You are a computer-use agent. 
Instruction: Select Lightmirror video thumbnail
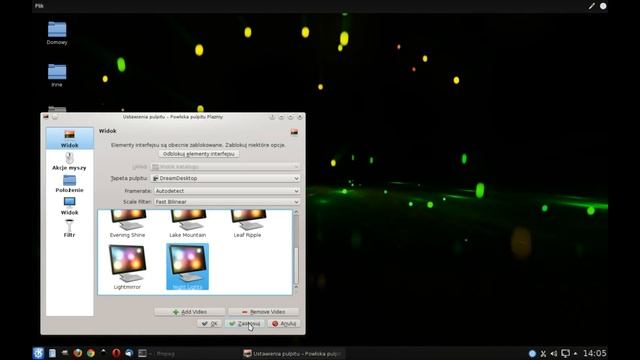[x=127, y=267]
